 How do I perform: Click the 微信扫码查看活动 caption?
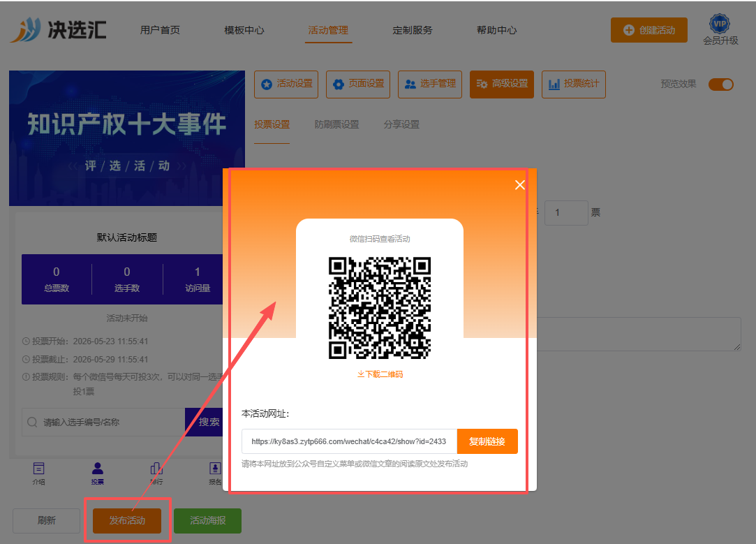(x=380, y=239)
